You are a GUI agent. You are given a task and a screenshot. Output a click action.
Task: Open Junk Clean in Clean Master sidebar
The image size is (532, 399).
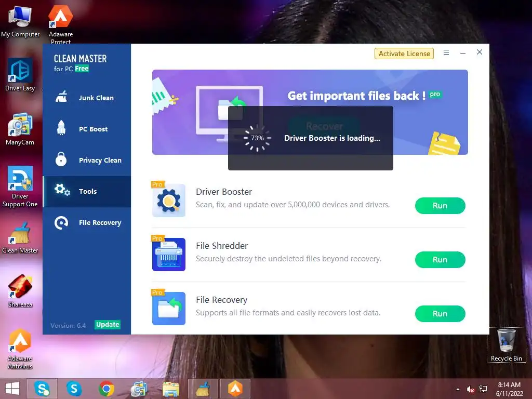[x=87, y=98]
